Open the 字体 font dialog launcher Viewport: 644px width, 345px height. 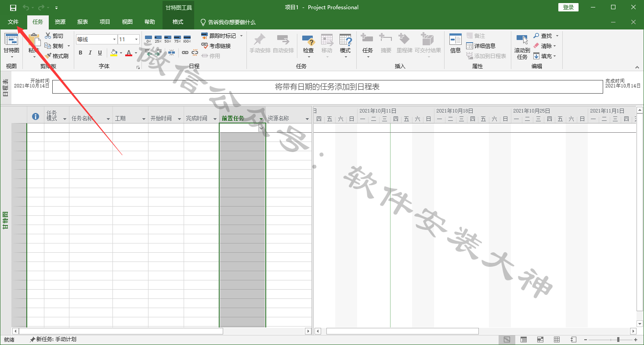click(138, 67)
